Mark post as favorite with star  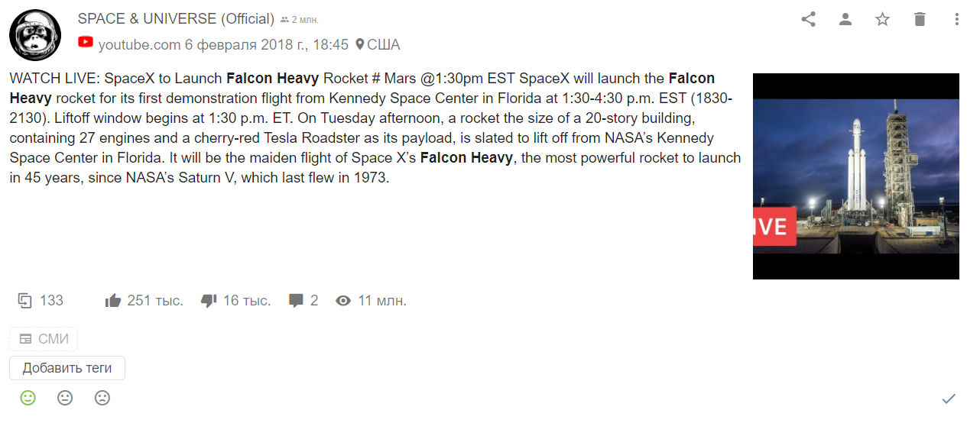(883, 19)
